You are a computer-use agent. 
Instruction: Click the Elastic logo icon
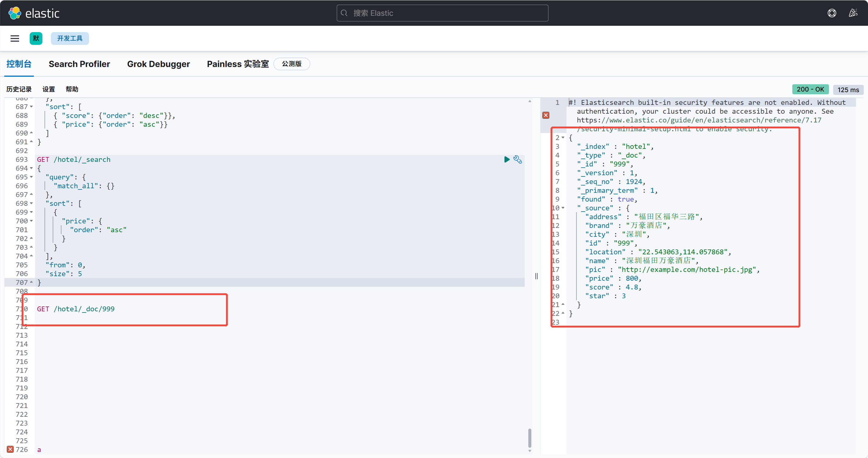click(x=15, y=13)
